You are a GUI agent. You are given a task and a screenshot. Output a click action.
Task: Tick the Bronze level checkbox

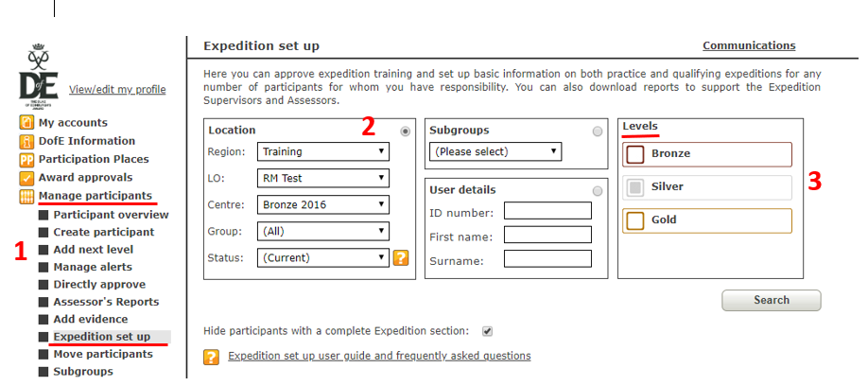click(x=635, y=154)
